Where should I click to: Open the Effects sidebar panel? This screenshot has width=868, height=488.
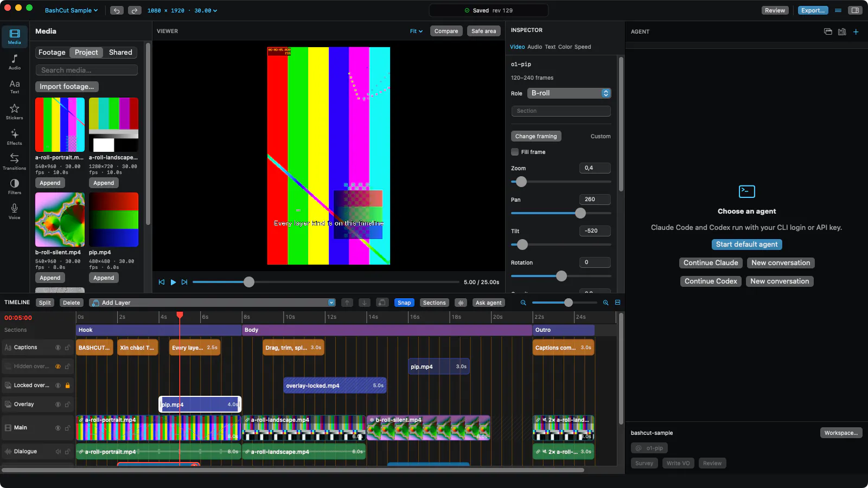pyautogui.click(x=15, y=137)
